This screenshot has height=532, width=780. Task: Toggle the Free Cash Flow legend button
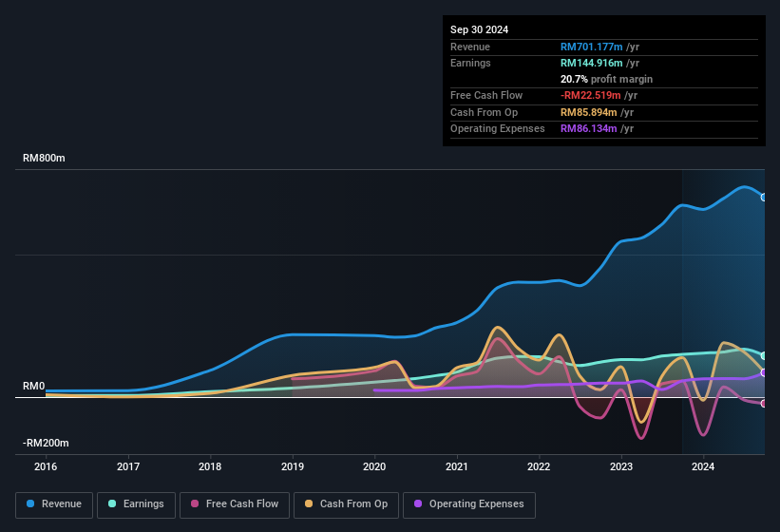coord(235,504)
